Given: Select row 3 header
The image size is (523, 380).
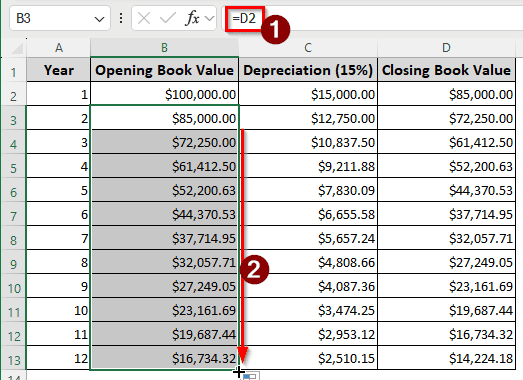Looking at the screenshot, I should (13, 118).
